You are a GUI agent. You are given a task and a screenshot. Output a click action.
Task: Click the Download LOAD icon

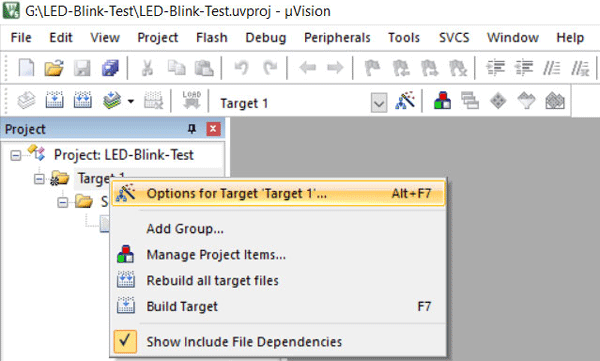[x=192, y=100]
